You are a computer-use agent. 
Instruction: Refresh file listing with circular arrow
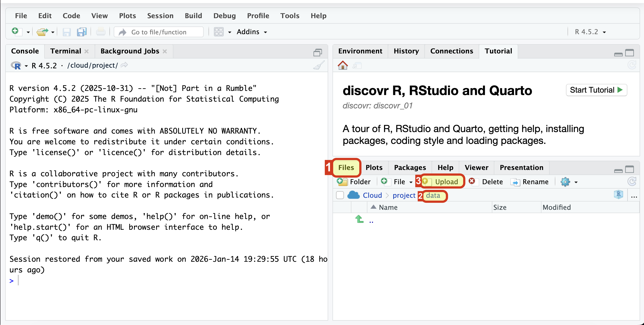(x=632, y=182)
